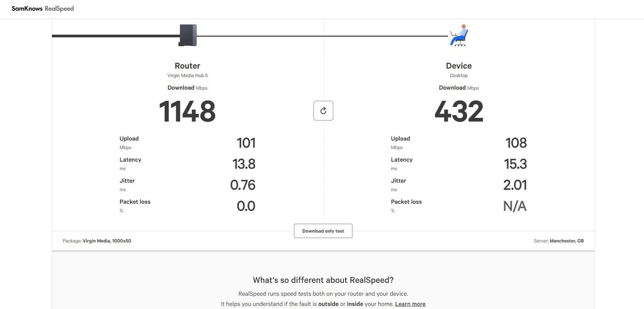Click the SamKnows RealSpeed logo
The image size is (644, 309).
pyautogui.click(x=42, y=9)
